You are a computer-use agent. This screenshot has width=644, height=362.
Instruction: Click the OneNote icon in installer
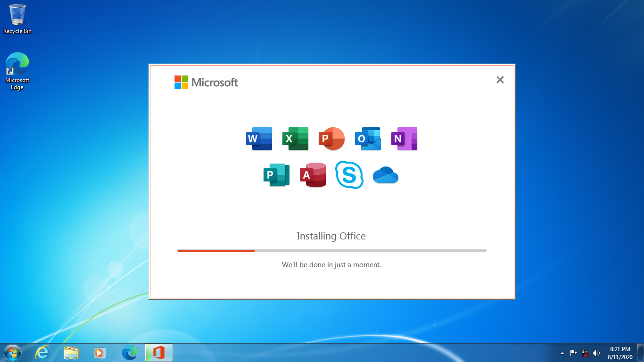coord(405,139)
